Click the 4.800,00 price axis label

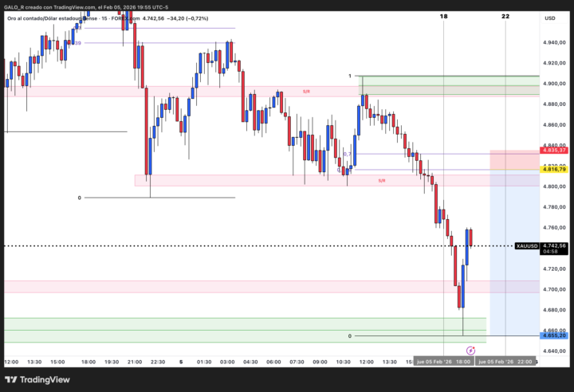(x=554, y=186)
